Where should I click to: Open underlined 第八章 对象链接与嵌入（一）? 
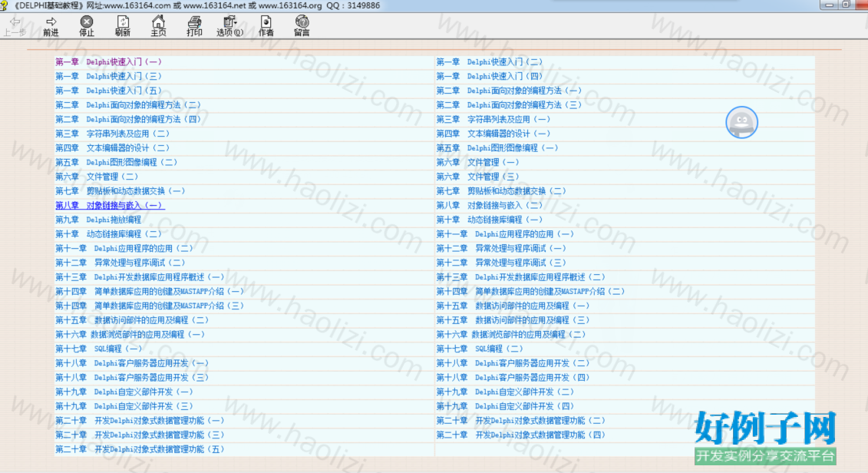[110, 206]
